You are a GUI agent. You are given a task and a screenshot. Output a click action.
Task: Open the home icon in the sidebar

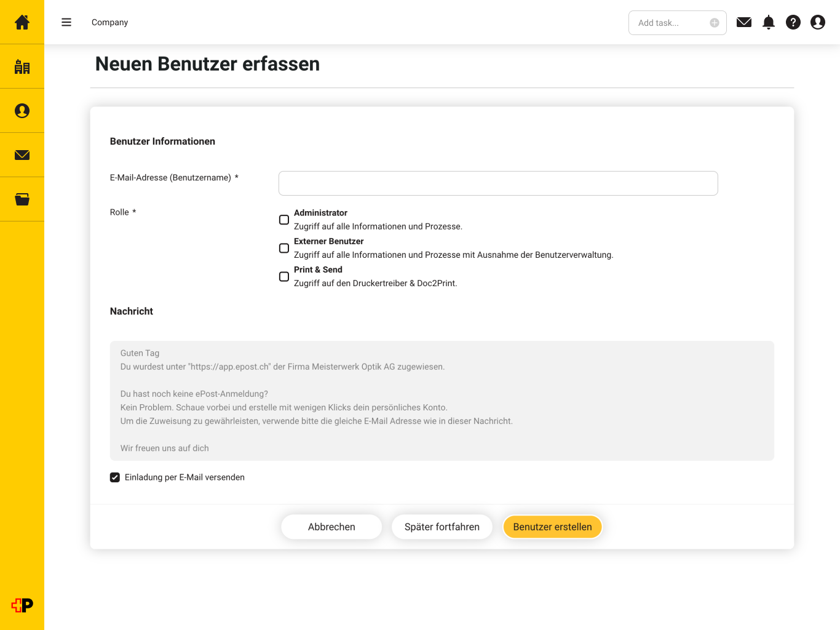[22, 22]
